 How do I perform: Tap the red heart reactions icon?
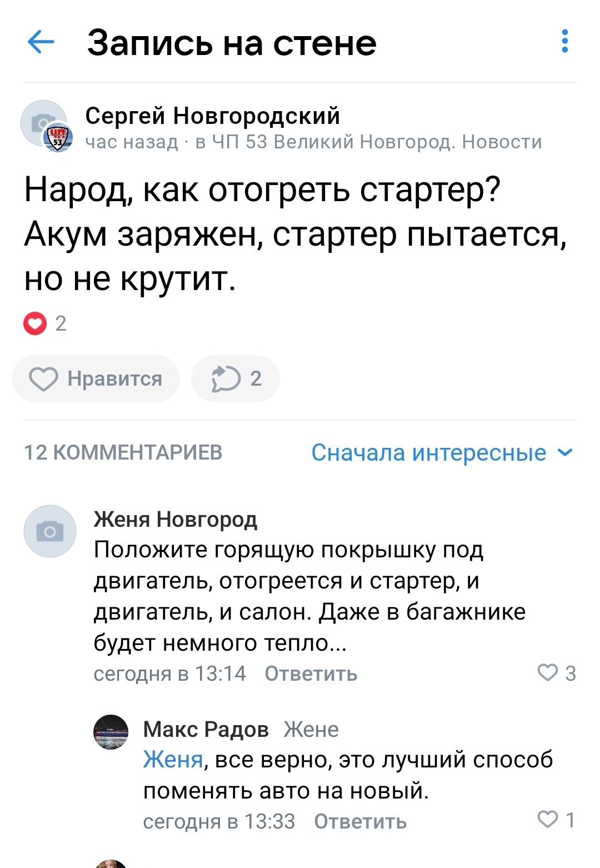[35, 323]
